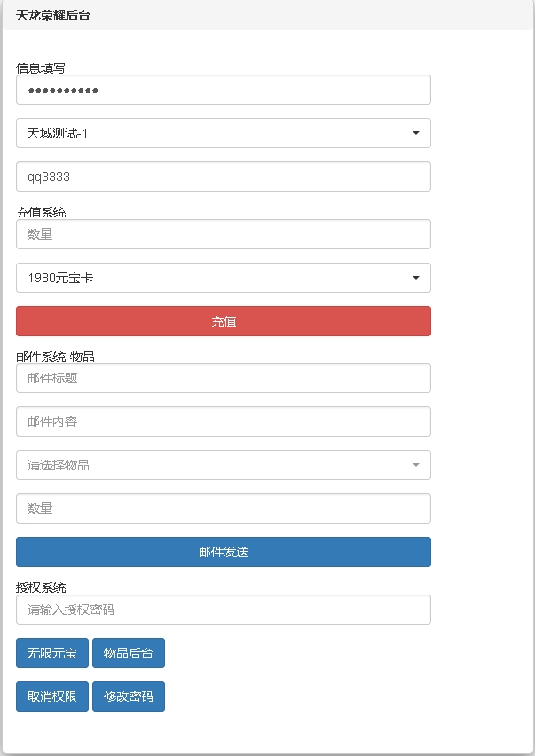
Task: Click the 请输入授权密码 authorization password field
Action: coord(222,609)
